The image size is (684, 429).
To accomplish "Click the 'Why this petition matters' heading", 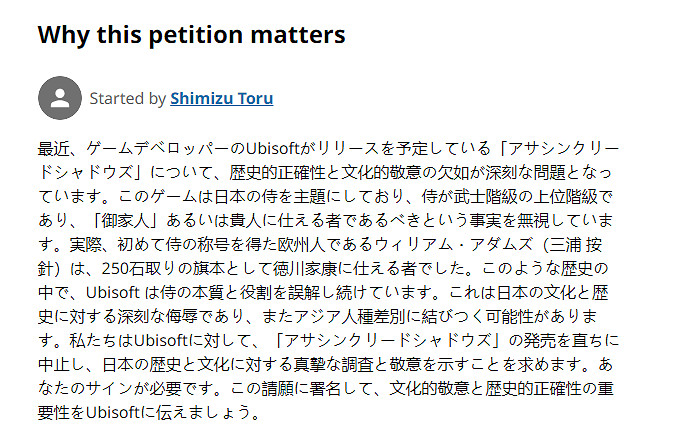I will pos(191,35).
